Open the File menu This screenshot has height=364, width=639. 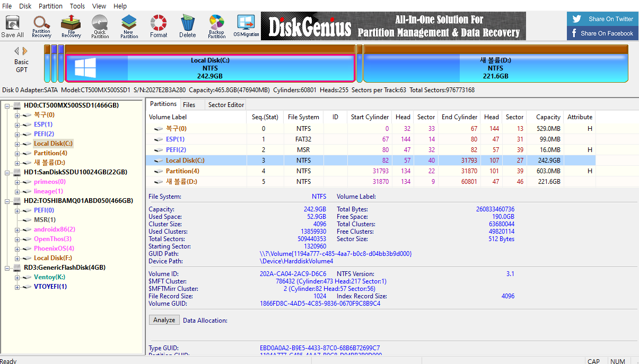coord(7,6)
